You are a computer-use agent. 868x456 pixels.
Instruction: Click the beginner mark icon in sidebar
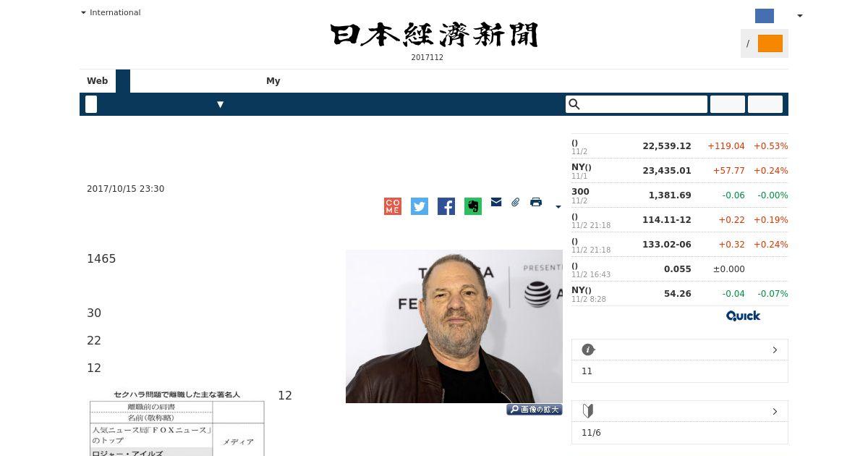coord(588,411)
